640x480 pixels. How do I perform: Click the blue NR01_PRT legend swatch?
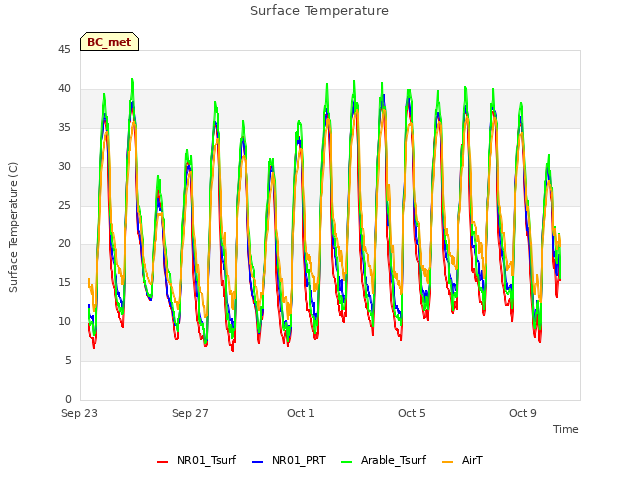click(x=258, y=461)
